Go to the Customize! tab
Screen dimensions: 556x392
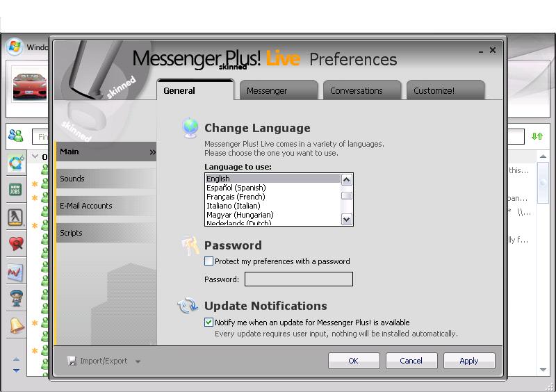434,90
